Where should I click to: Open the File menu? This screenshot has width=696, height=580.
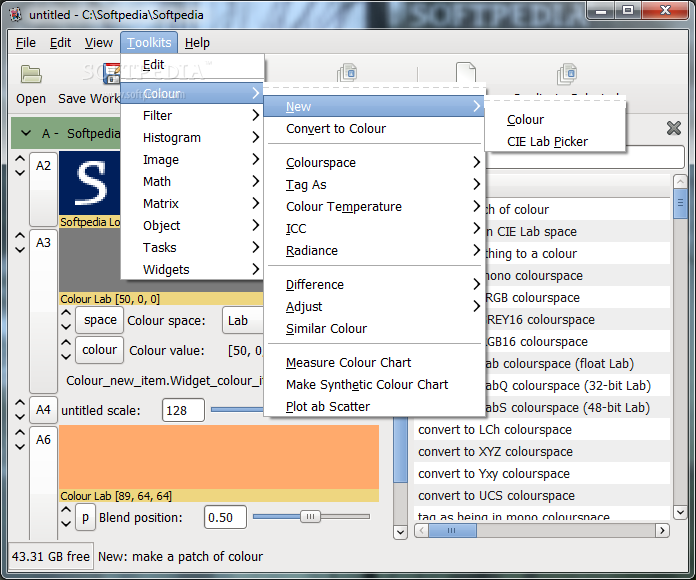pos(26,43)
